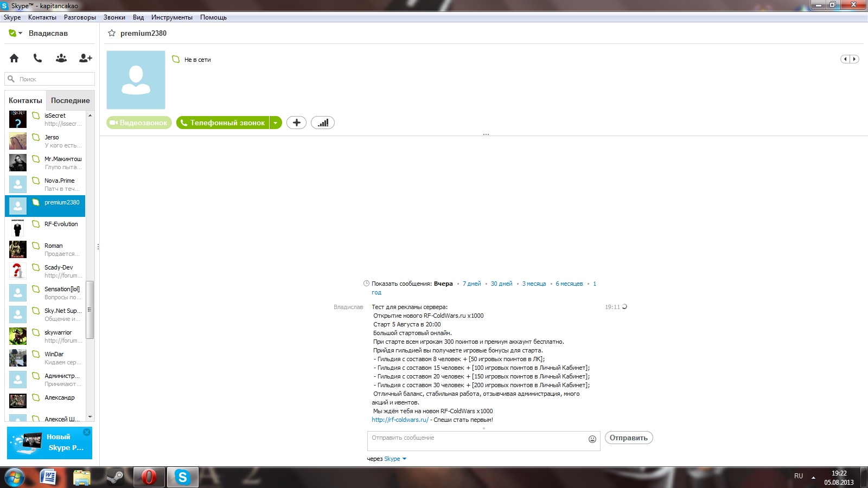Open the Новый Skype Premium banner
The height and width of the screenshot is (488, 868).
tap(49, 443)
